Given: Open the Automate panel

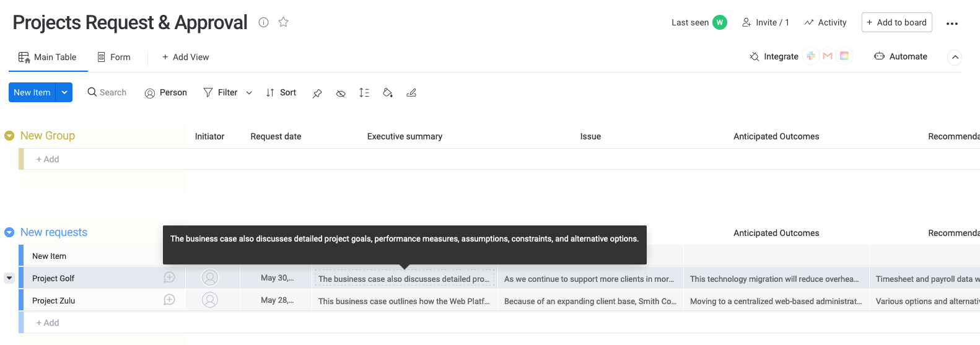Looking at the screenshot, I should (901, 56).
